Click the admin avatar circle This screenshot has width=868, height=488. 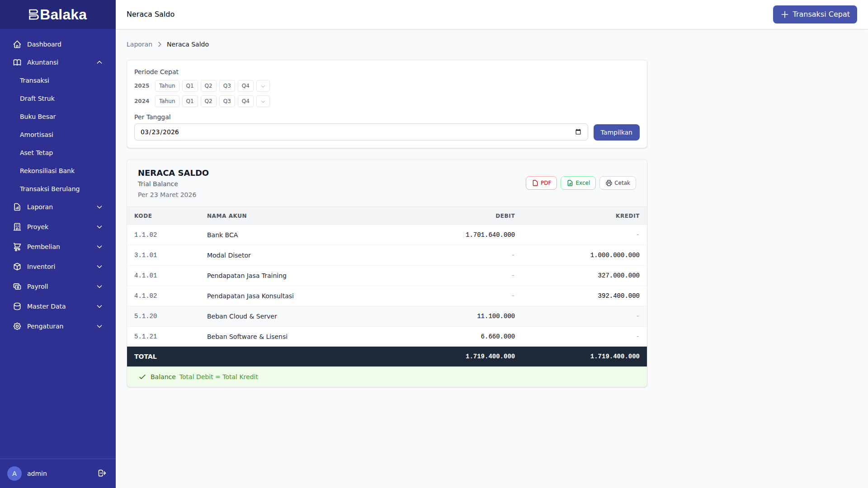point(14,474)
